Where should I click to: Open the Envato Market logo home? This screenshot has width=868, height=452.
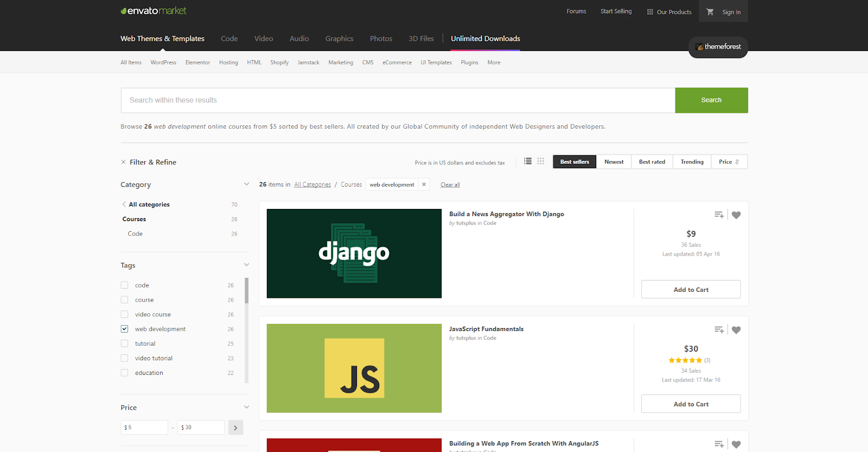pyautogui.click(x=154, y=11)
